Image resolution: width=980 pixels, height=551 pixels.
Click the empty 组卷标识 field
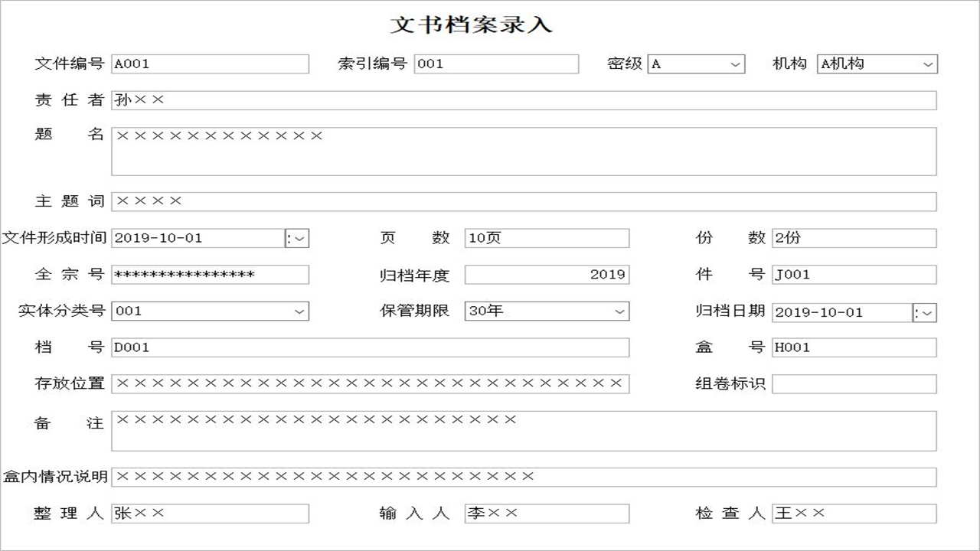pyautogui.click(x=854, y=383)
